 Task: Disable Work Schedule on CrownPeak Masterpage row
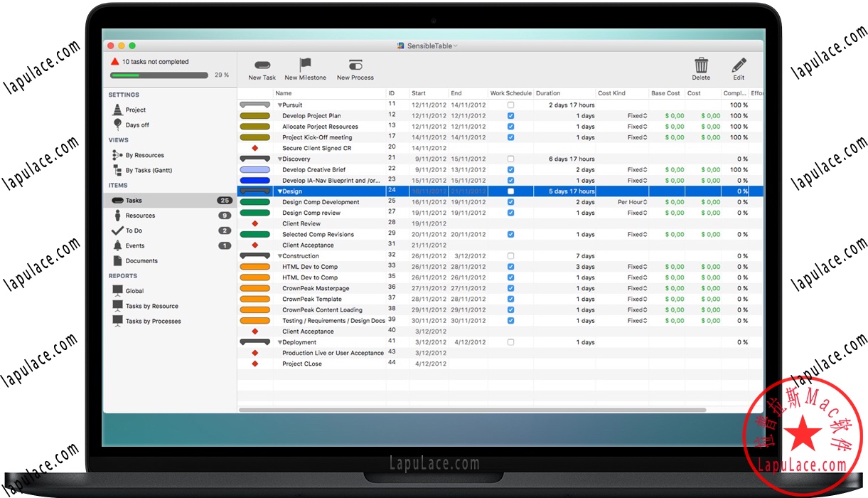509,288
